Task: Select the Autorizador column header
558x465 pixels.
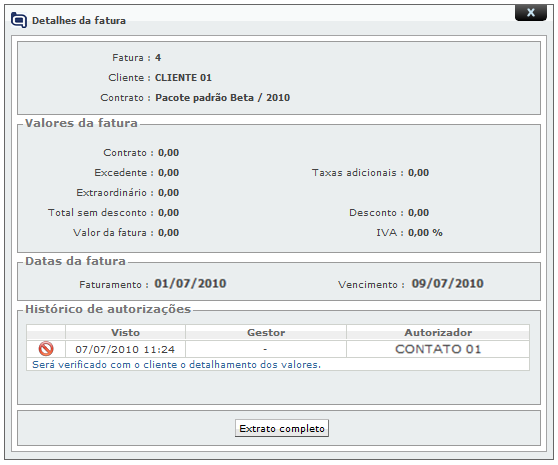Action: [438, 332]
